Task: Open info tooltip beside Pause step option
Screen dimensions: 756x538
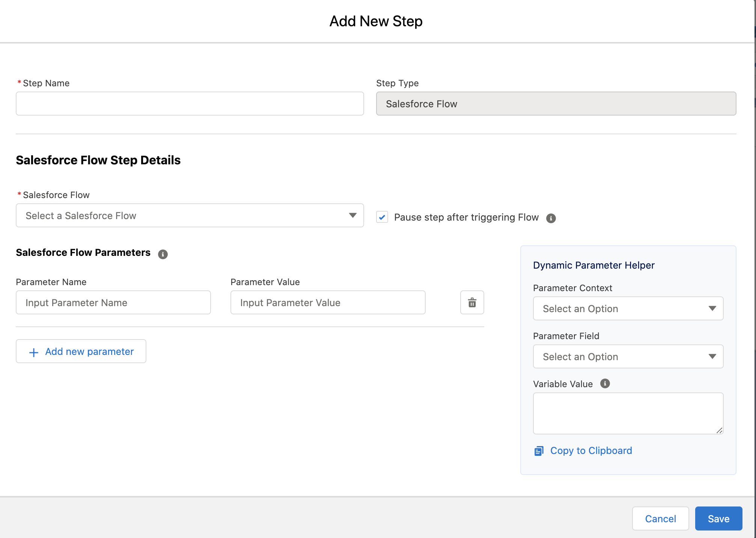Action: (x=551, y=218)
